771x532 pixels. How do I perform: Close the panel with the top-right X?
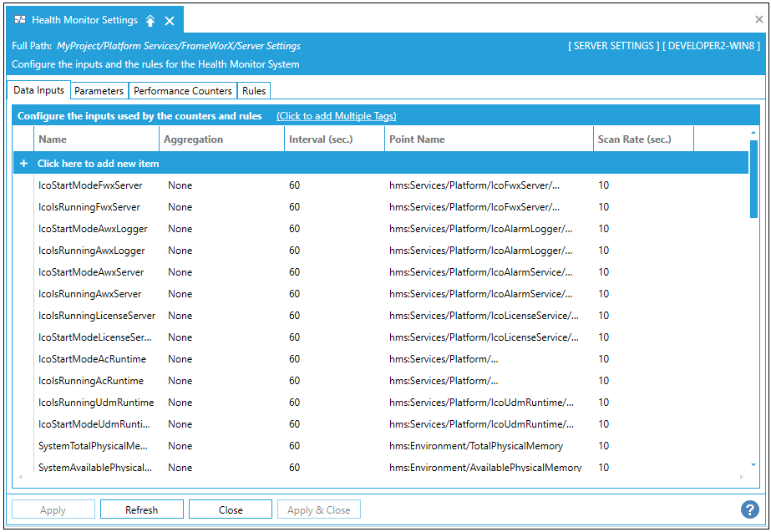coord(758,19)
